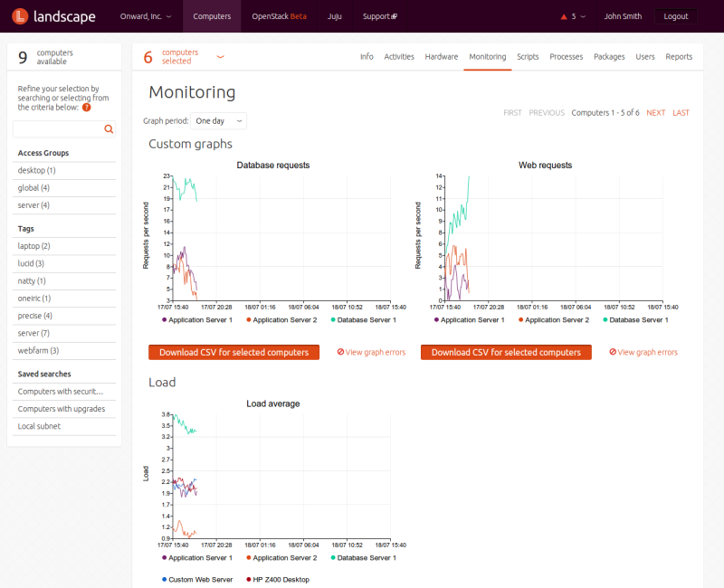The width and height of the screenshot is (724, 588).
Task: Open the Graph period dropdown
Action: (220, 120)
